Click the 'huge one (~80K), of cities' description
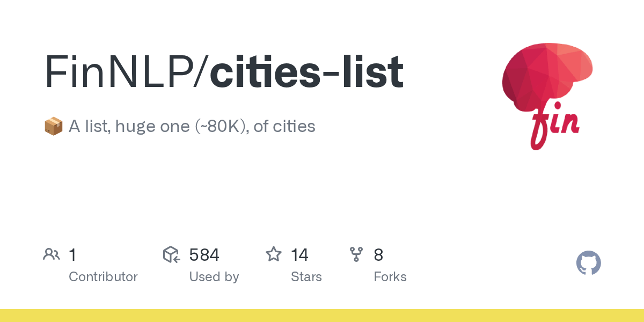This screenshot has width=644, height=322. (x=215, y=127)
